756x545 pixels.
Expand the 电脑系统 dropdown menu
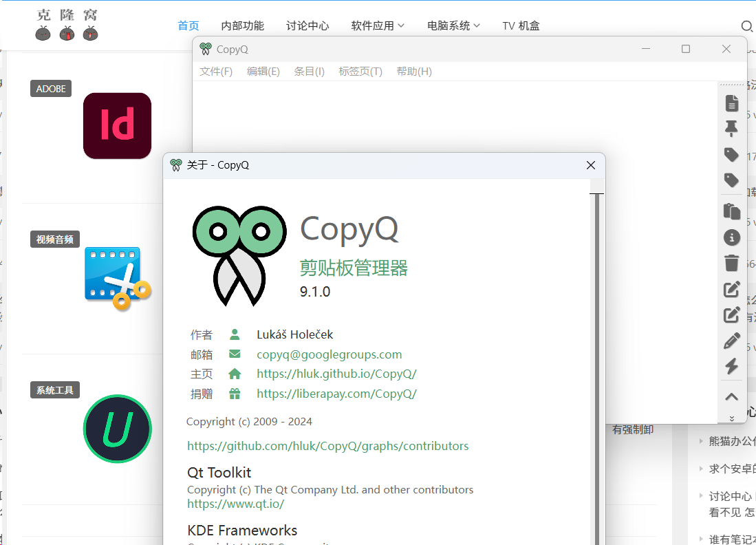454,25
